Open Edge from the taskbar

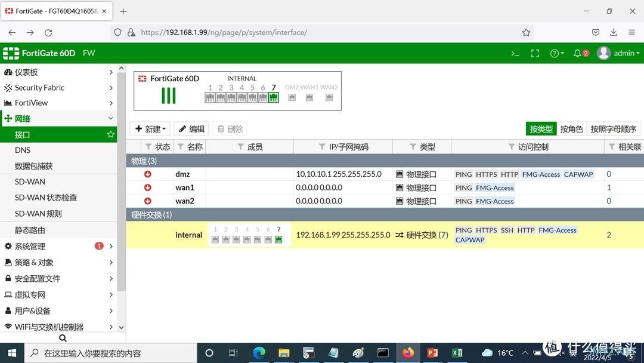click(259, 353)
